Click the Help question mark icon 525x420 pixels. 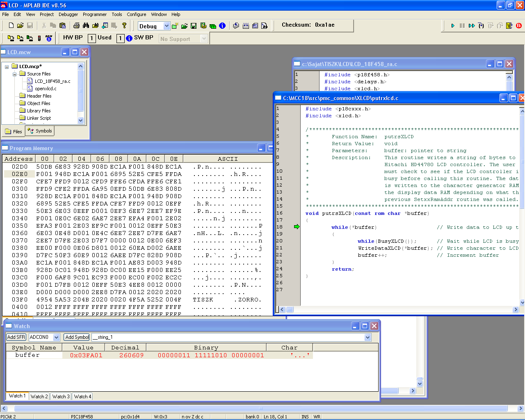point(124,25)
